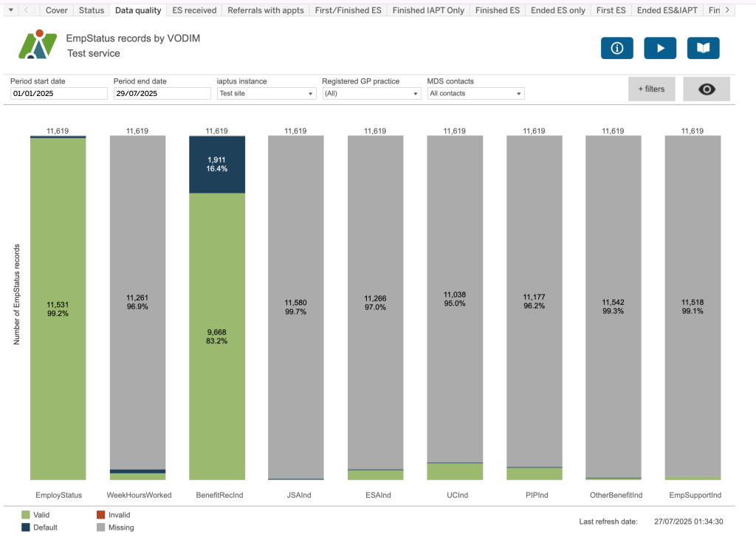Image resolution: width=756 pixels, height=537 pixels.
Task: Click the Period end date field
Action: coord(162,94)
